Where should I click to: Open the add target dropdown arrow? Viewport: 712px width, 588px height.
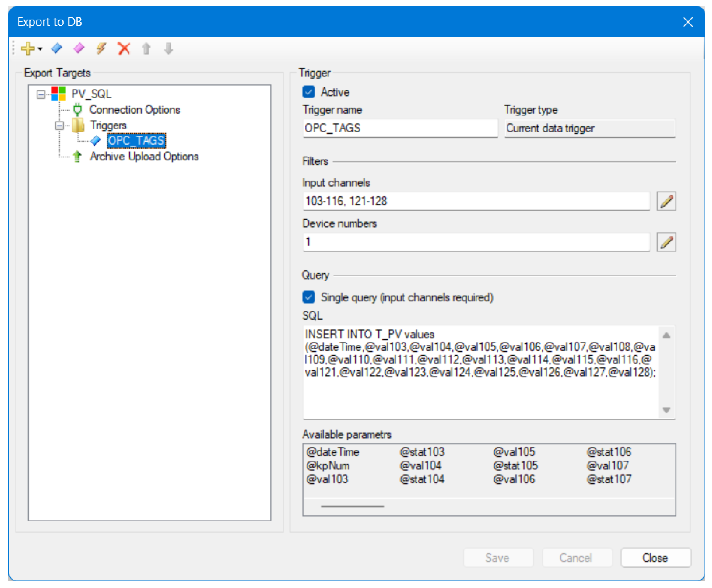[40, 49]
